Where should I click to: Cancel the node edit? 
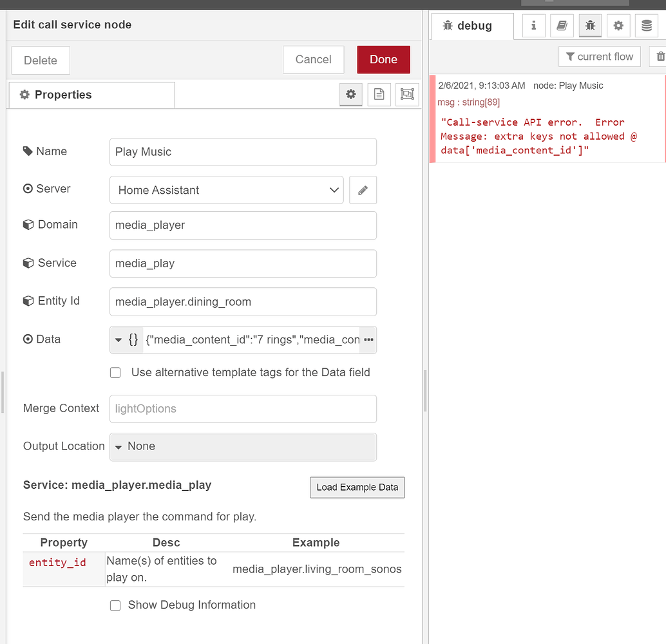pyautogui.click(x=314, y=59)
